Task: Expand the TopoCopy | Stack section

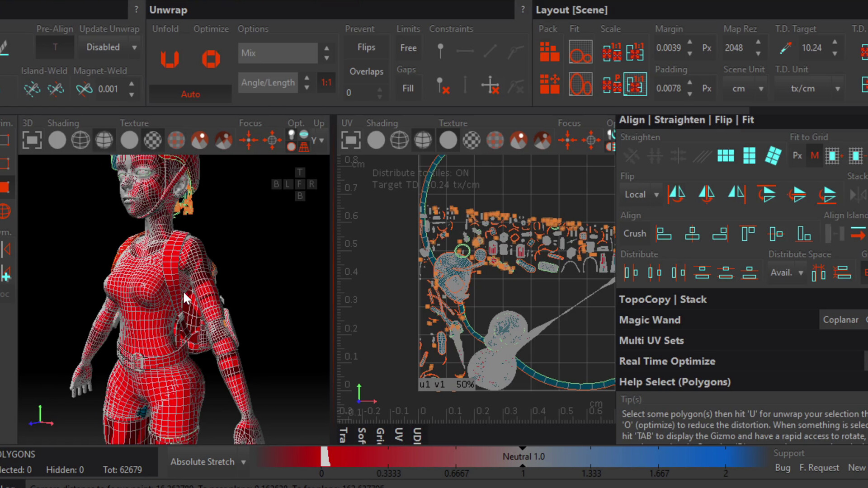Action: click(662, 299)
